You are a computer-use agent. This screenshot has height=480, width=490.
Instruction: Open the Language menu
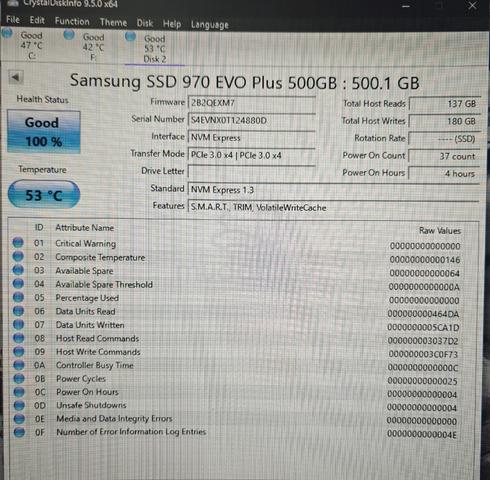[x=210, y=25]
